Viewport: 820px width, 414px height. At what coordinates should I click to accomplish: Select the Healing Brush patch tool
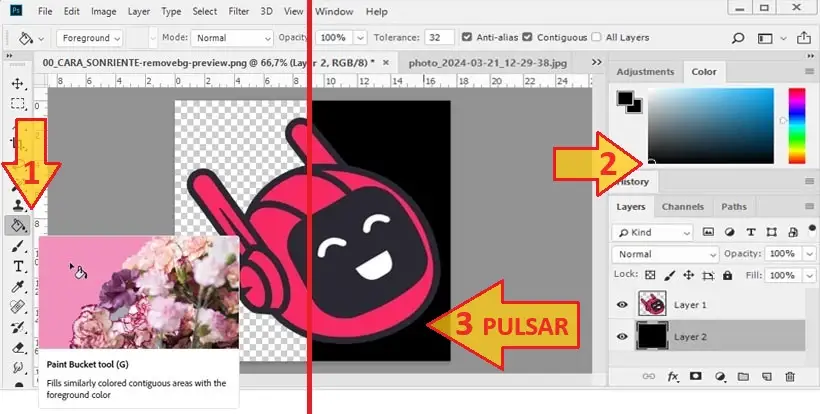point(18,306)
